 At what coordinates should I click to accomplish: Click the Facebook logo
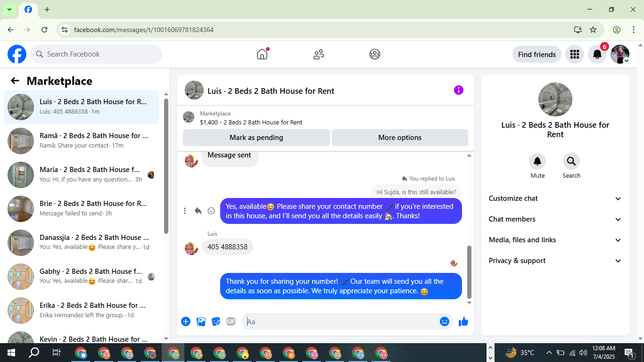click(x=17, y=54)
